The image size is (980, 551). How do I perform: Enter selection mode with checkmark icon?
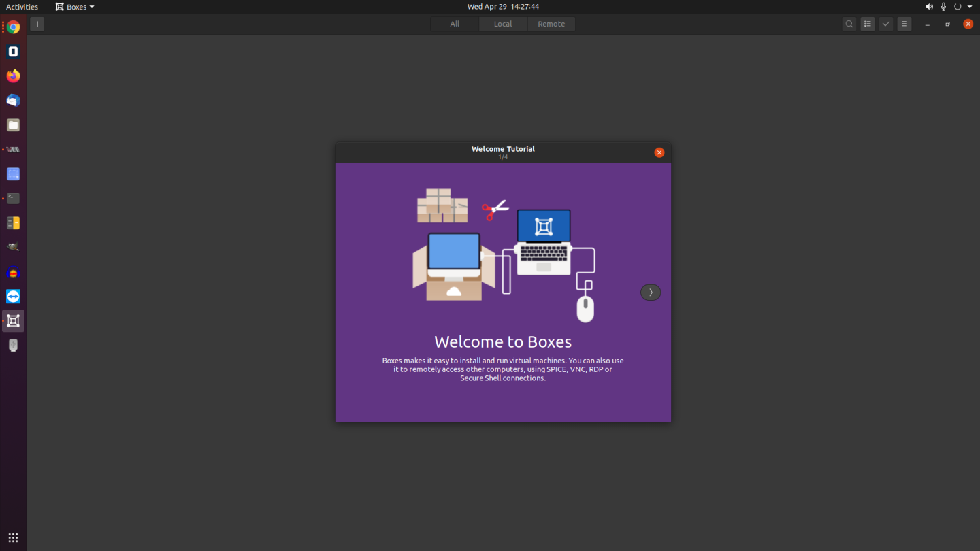885,23
